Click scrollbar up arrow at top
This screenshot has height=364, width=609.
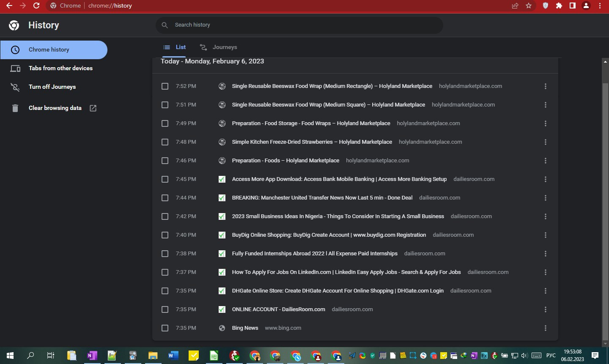[605, 62]
